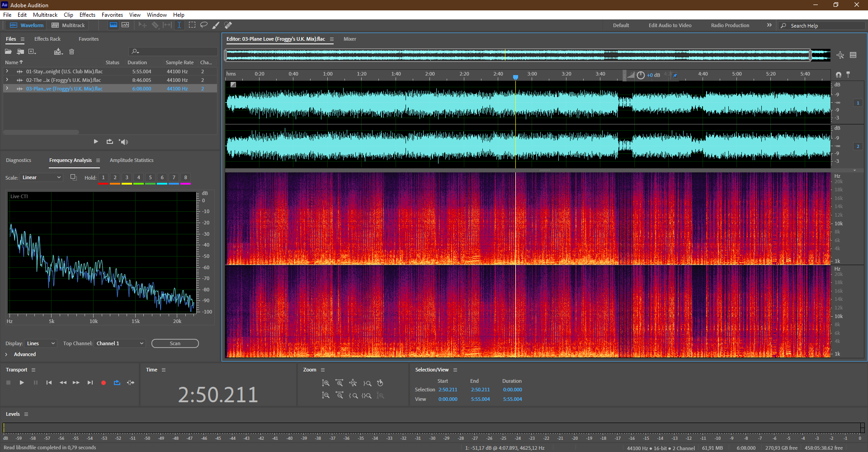Select Radio Production workspace
The width and height of the screenshot is (868, 452).
coord(730,25)
